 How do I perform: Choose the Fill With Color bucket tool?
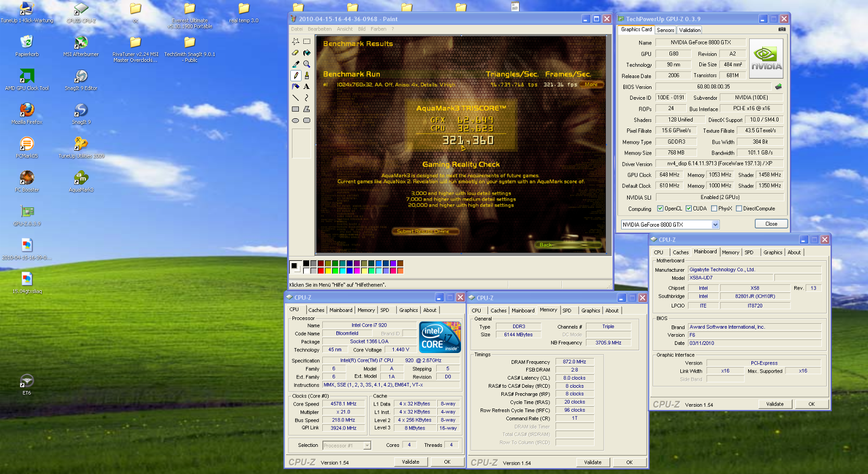pos(307,53)
